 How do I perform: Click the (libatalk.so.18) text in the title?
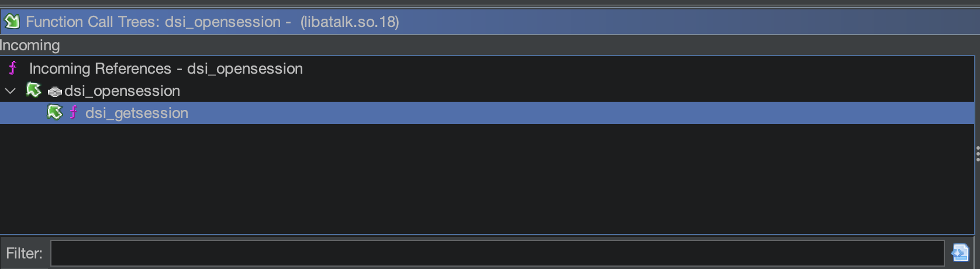coord(350,22)
